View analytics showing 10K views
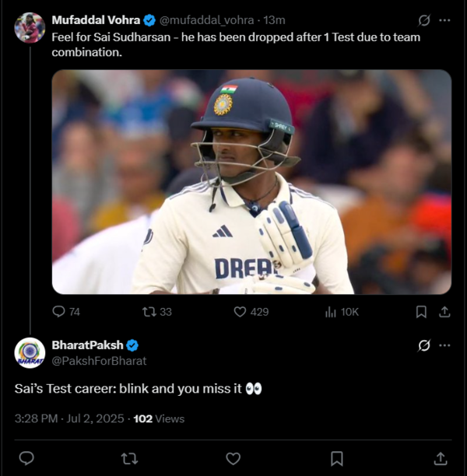The width and height of the screenshot is (467, 476). point(330,312)
